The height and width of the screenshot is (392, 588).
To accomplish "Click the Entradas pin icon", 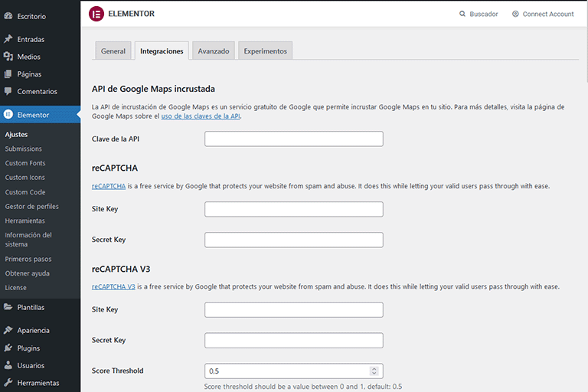I will [x=8, y=39].
